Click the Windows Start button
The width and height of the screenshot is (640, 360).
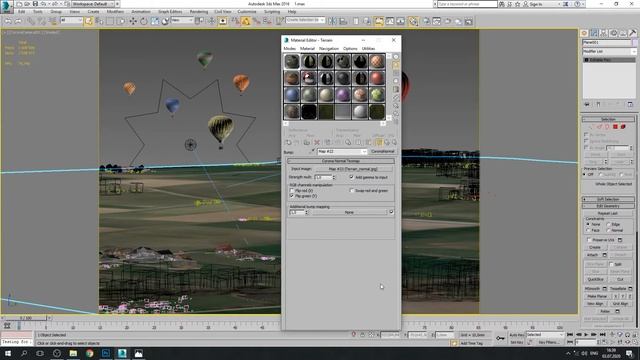(7, 353)
